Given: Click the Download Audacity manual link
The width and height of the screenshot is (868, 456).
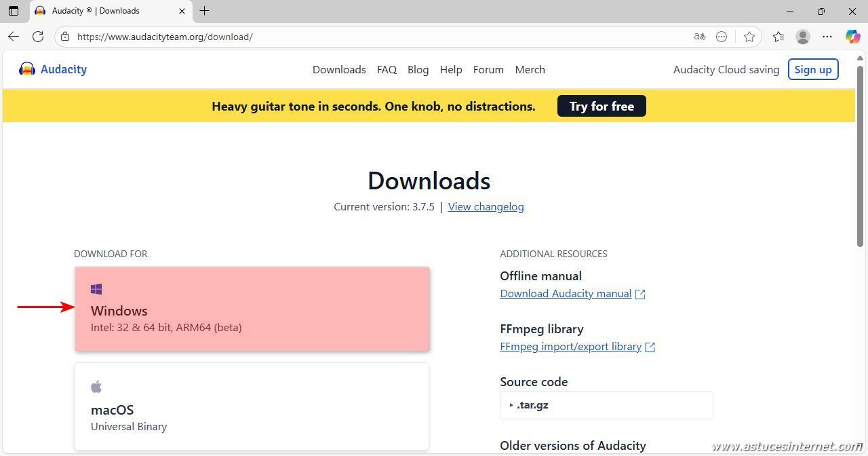Looking at the screenshot, I should coord(566,294).
